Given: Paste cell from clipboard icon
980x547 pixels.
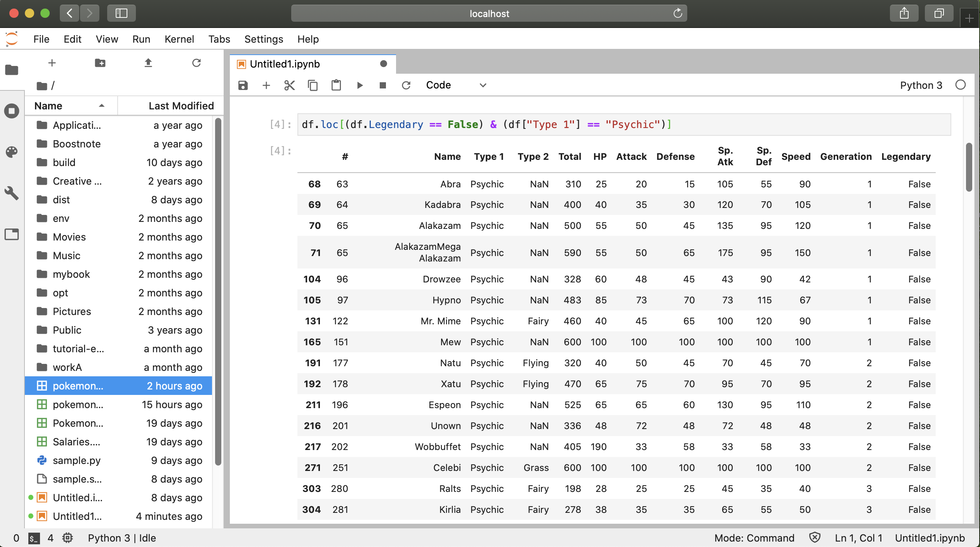Looking at the screenshot, I should coord(336,85).
